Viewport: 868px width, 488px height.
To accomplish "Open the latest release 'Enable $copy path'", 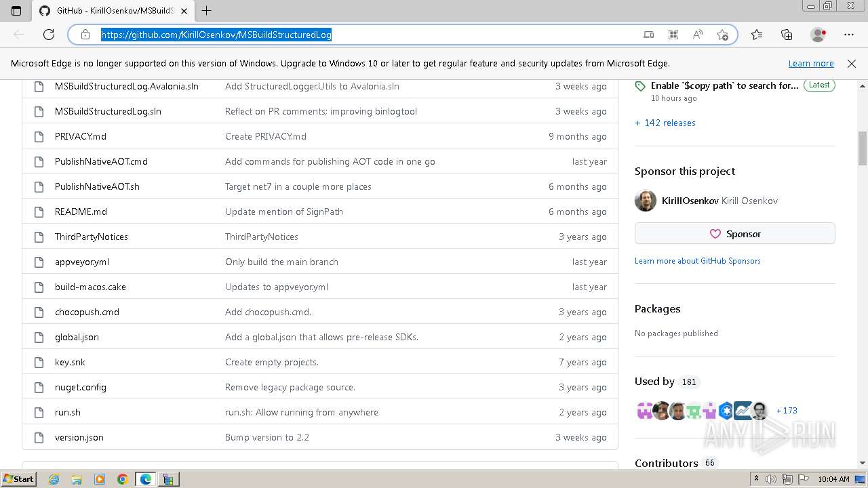I will click(x=725, y=86).
